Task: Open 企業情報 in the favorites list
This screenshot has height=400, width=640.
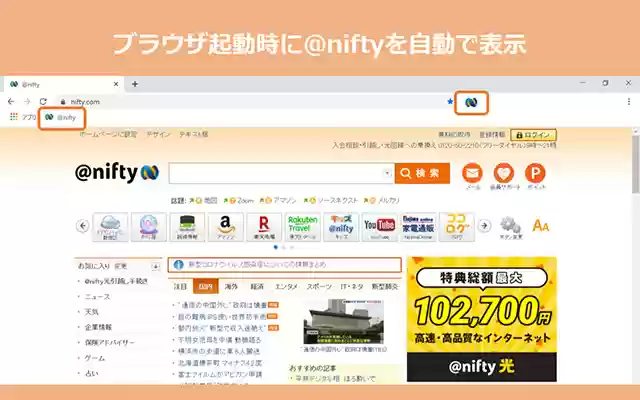Action: (98, 327)
